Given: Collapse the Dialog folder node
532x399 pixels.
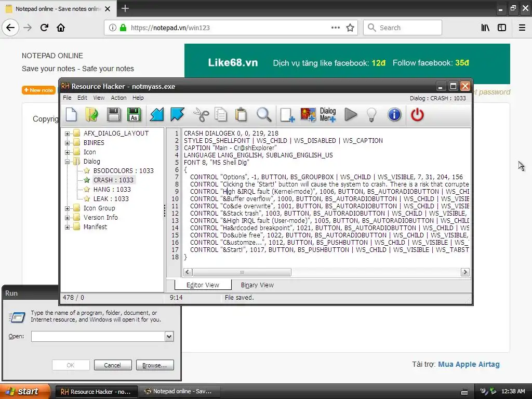Looking at the screenshot, I should pos(67,162).
